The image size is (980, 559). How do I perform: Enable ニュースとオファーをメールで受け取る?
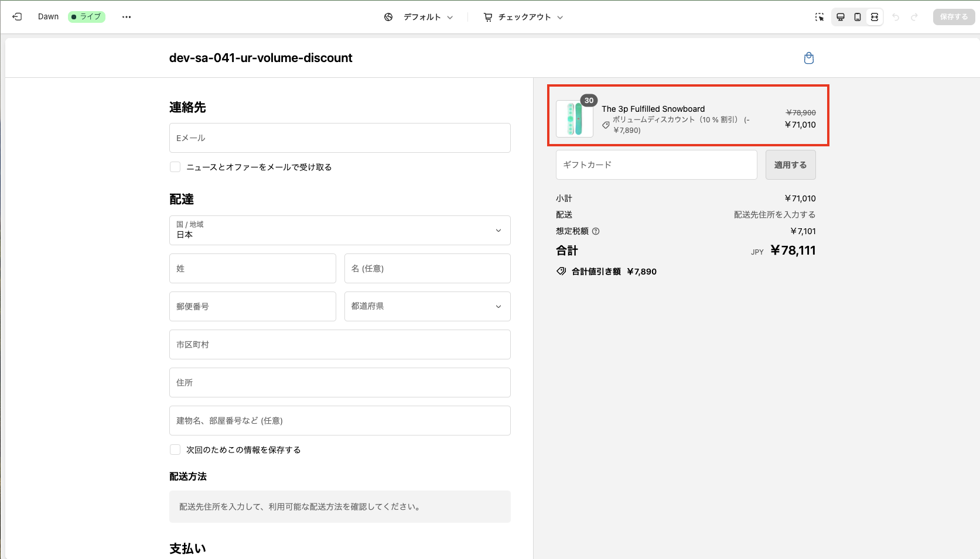175,167
